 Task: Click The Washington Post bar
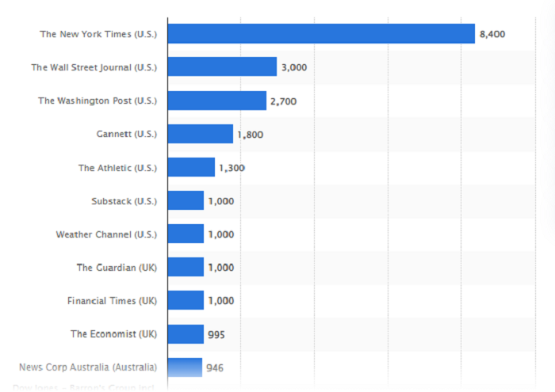click(216, 101)
